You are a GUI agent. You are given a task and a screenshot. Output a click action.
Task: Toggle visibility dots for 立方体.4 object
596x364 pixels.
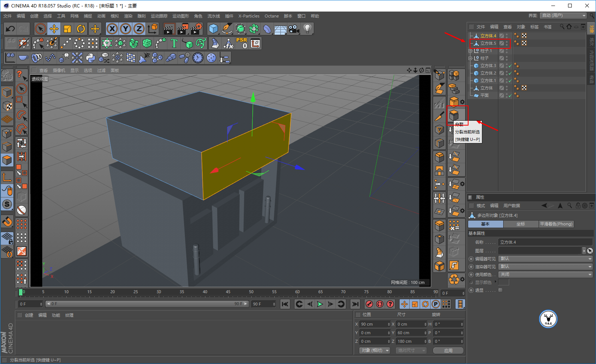click(x=507, y=36)
